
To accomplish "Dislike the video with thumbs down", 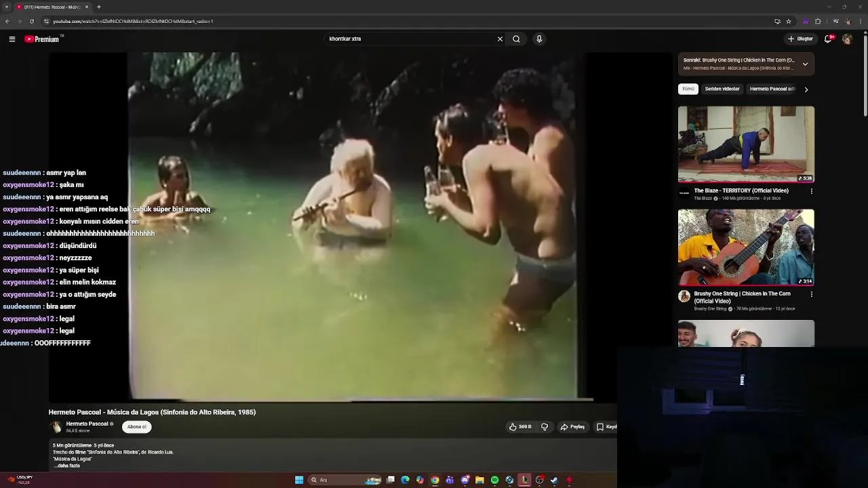I will [545, 427].
